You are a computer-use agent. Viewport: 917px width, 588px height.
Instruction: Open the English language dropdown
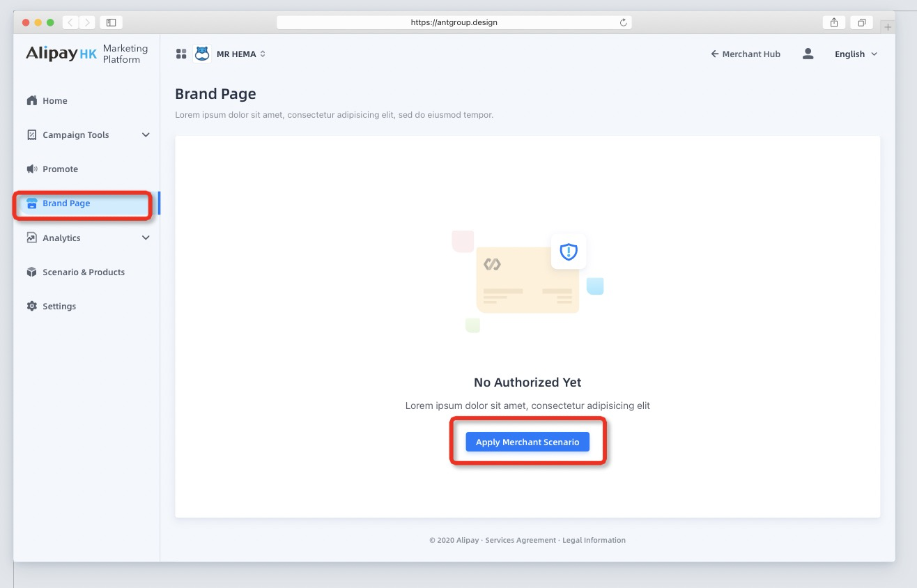click(x=856, y=54)
